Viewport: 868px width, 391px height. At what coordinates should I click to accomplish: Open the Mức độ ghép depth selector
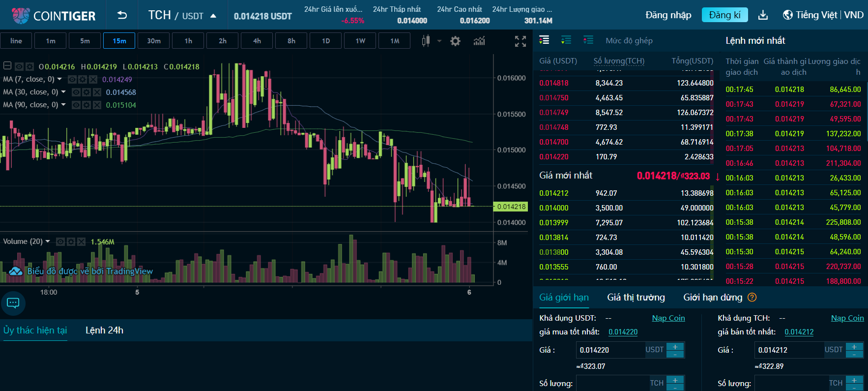(629, 40)
